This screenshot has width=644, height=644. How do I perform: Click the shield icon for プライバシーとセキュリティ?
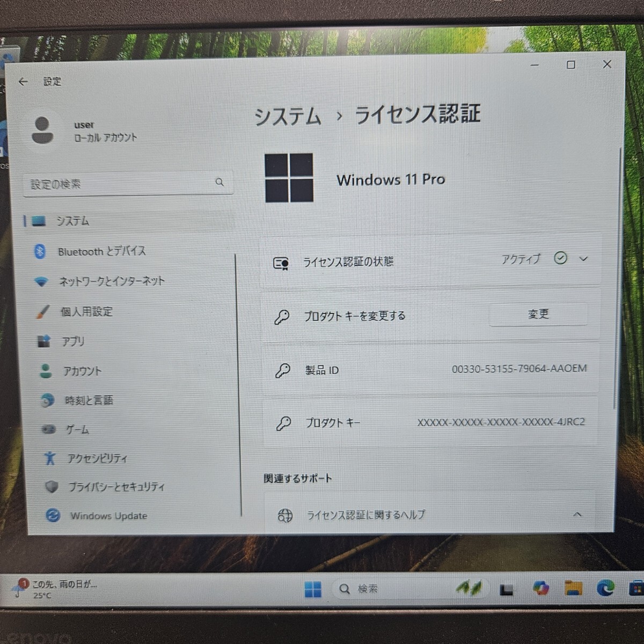(52, 487)
